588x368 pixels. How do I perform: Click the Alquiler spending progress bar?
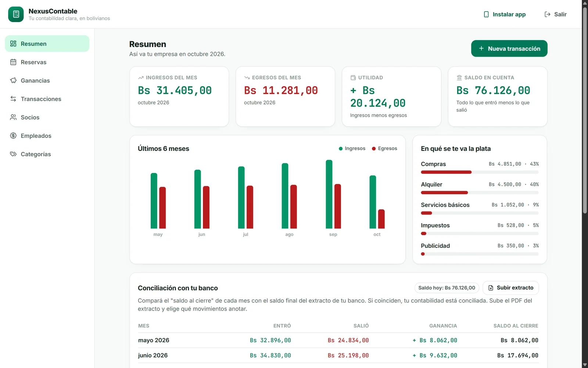[480, 192]
